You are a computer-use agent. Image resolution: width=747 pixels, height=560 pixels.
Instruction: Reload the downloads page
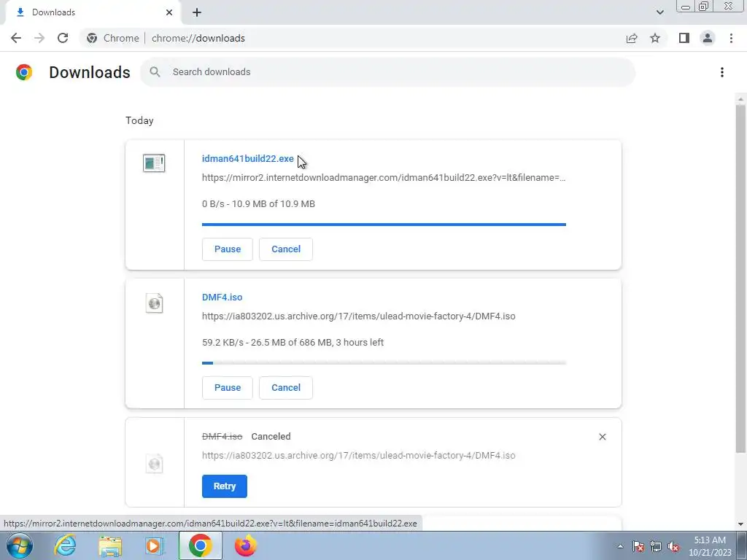click(63, 38)
